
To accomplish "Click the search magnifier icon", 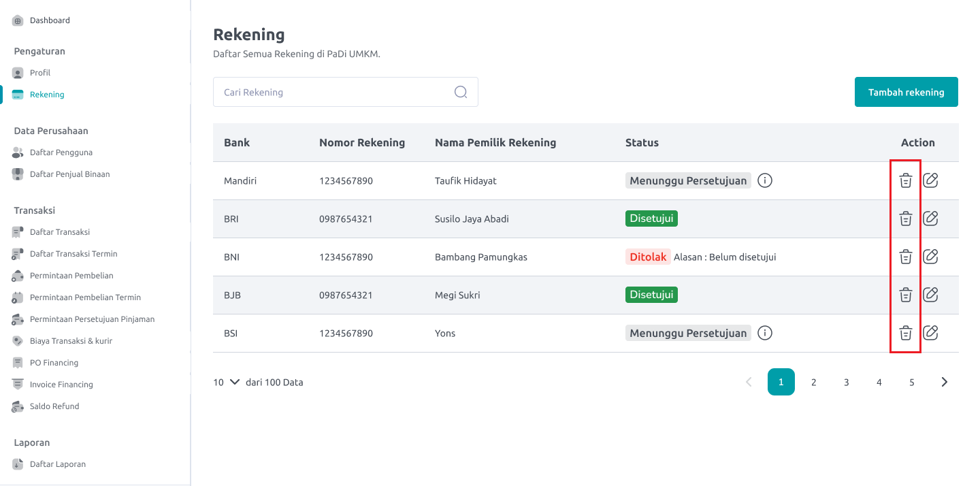I will (461, 92).
